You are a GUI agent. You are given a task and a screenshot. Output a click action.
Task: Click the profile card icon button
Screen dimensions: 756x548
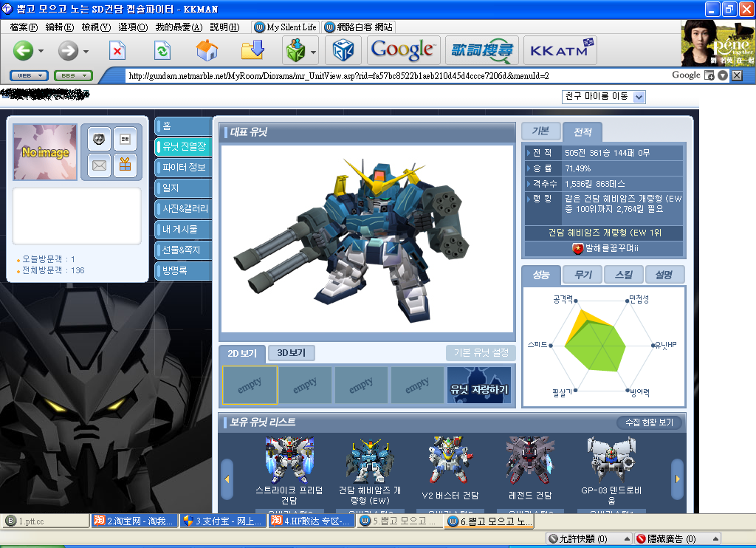(x=125, y=140)
